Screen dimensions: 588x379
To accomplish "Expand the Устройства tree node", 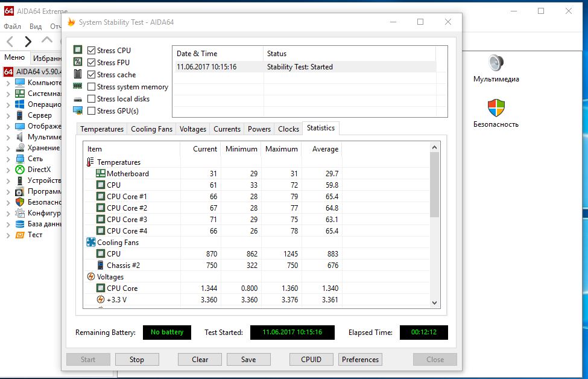I will tap(8, 181).
